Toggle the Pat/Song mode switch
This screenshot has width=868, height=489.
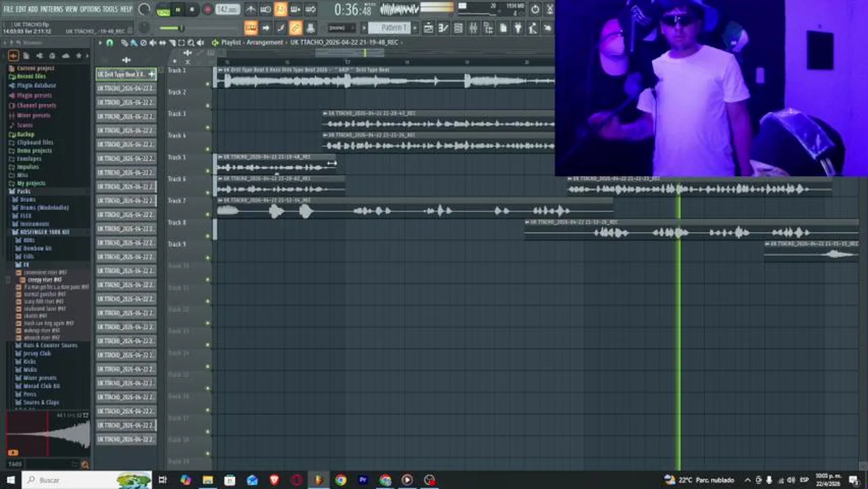point(163,10)
